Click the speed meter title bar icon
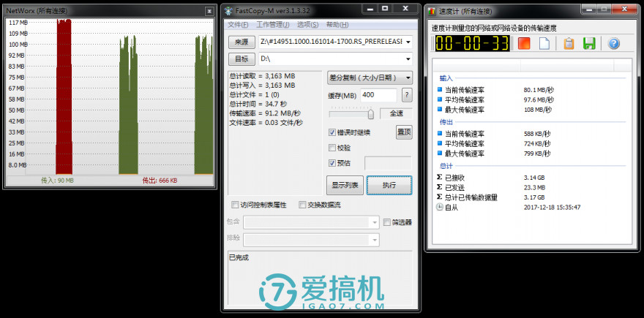Image resolution: width=644 pixels, height=318 pixels. point(431,11)
